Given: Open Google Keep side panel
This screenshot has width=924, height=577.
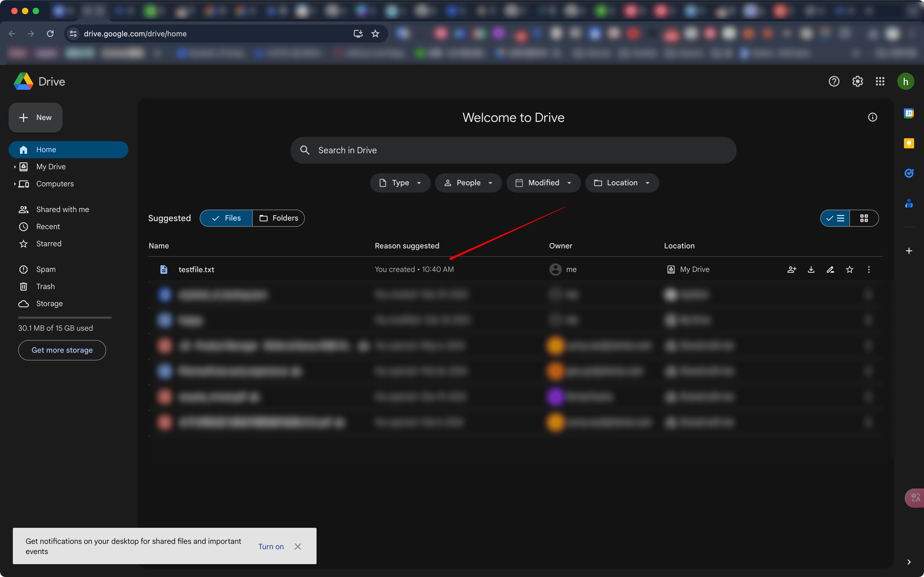Looking at the screenshot, I should point(909,144).
